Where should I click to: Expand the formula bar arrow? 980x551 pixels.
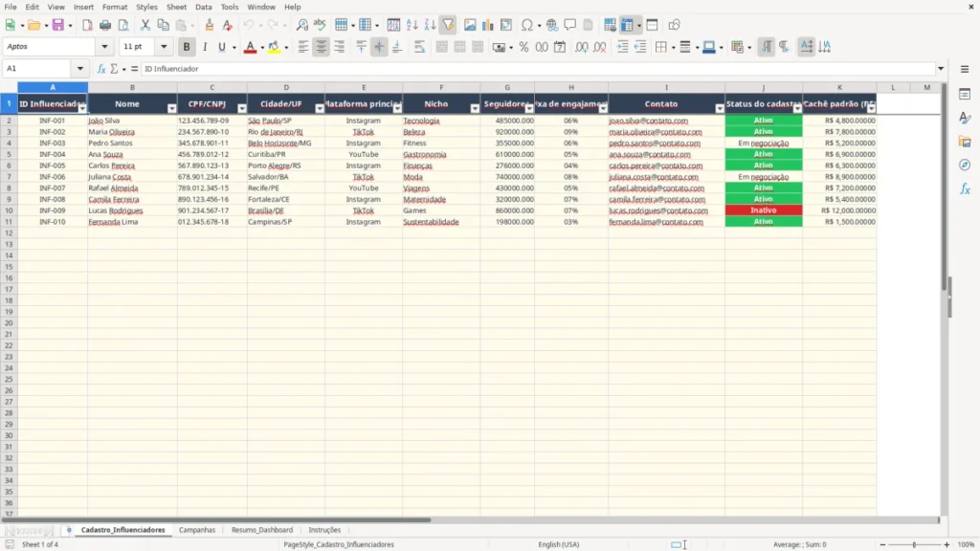pyautogui.click(x=941, y=69)
